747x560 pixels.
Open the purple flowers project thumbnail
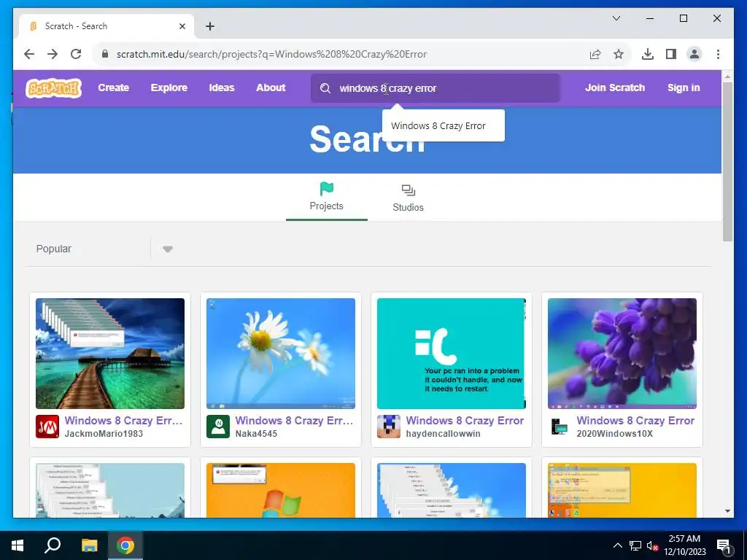tap(622, 354)
